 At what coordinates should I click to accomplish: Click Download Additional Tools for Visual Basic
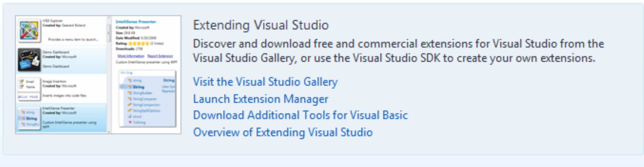coord(300,115)
